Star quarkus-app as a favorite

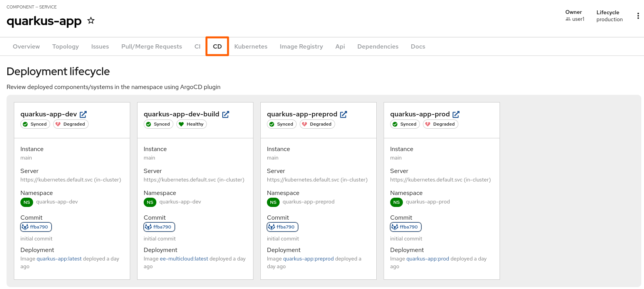[91, 21]
